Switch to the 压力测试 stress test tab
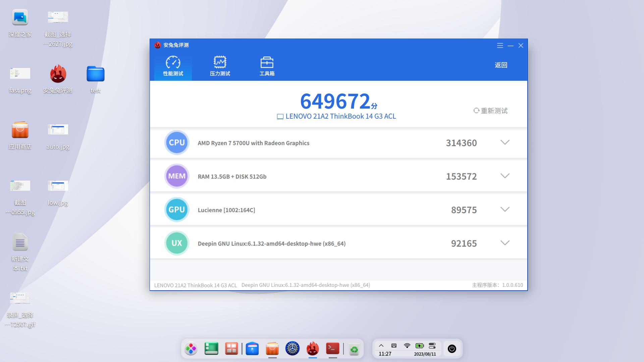The height and width of the screenshot is (362, 644). click(220, 66)
